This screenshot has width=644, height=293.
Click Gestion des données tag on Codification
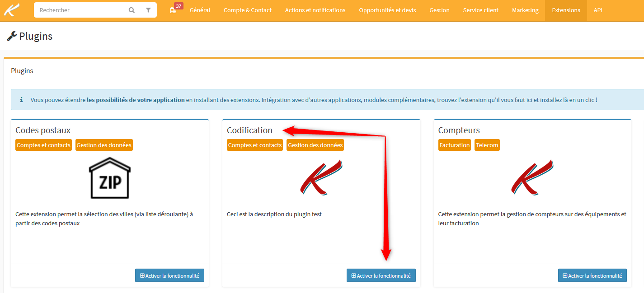(x=315, y=145)
